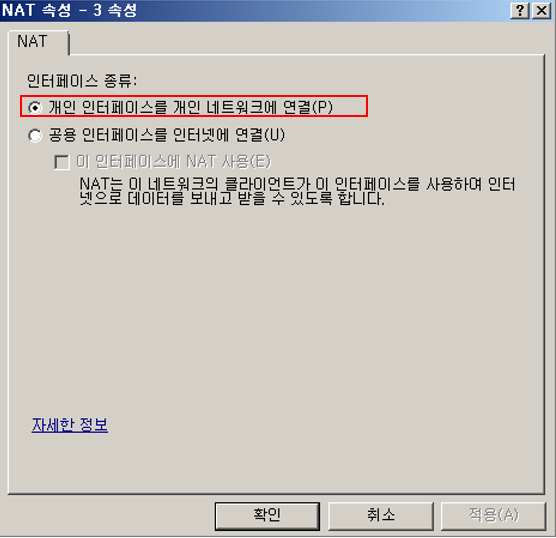Click the NAT description paragraph
This screenshot has width=556, height=538.
pyautogui.click(x=297, y=191)
